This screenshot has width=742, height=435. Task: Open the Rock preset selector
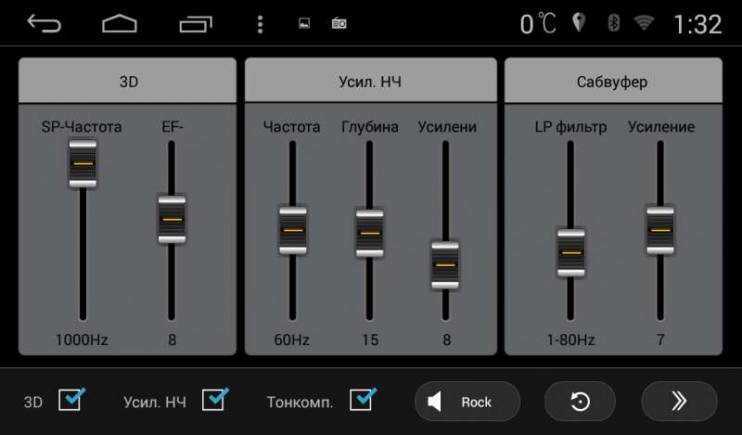pyautogui.click(x=467, y=401)
